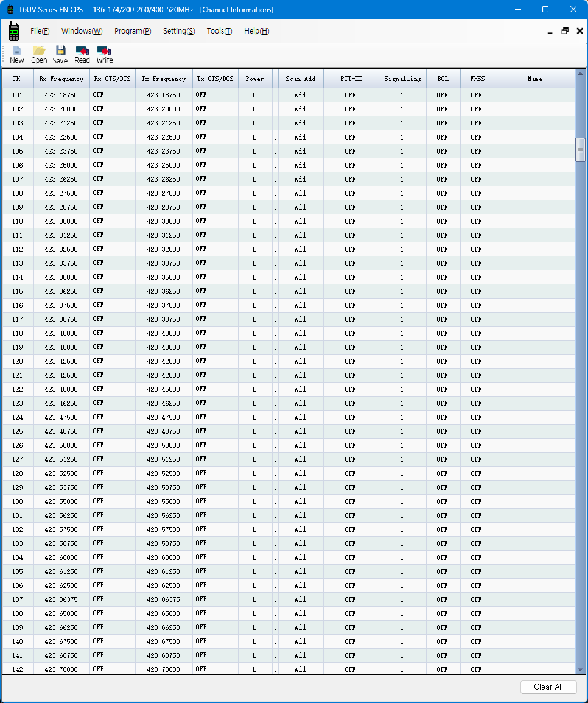Click the Name column header

click(534, 79)
